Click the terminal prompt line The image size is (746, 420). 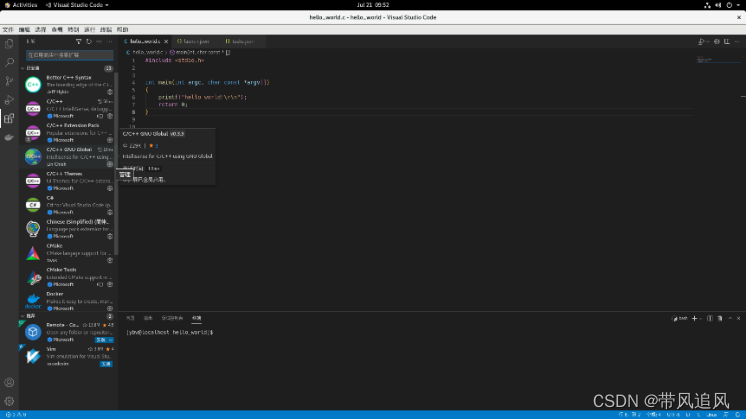(169, 332)
